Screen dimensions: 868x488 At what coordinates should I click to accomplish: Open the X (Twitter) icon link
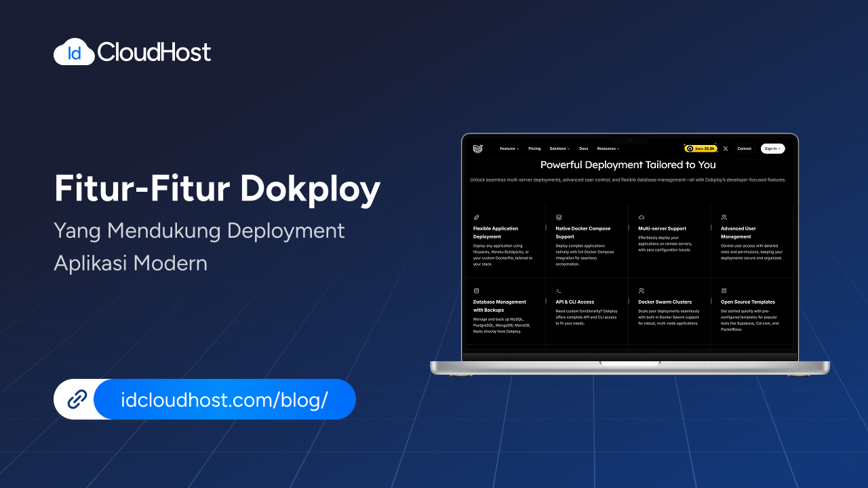point(725,148)
